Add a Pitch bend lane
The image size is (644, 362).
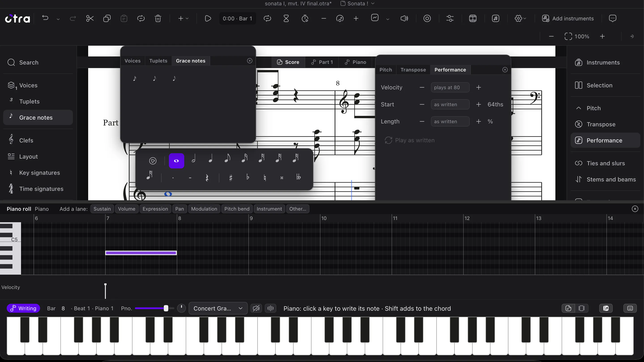(x=237, y=209)
